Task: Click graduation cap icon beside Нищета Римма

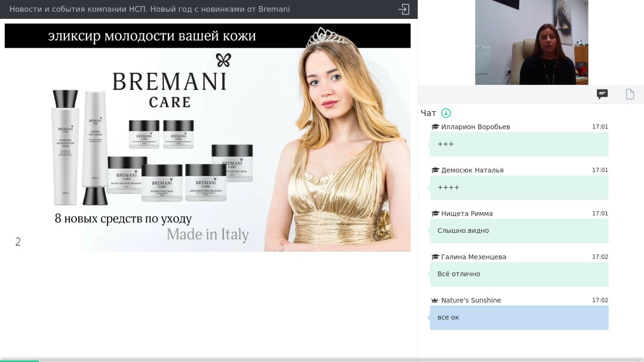Action: click(x=435, y=214)
